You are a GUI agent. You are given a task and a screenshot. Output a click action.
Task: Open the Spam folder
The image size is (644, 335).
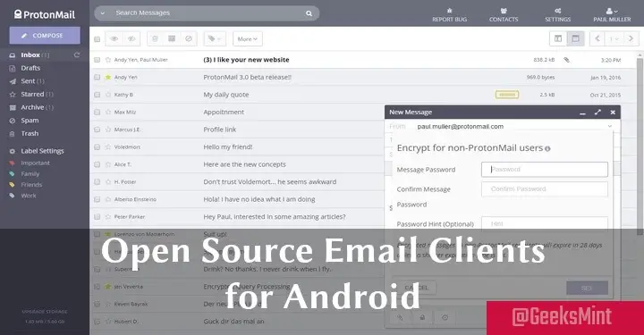[x=30, y=121]
